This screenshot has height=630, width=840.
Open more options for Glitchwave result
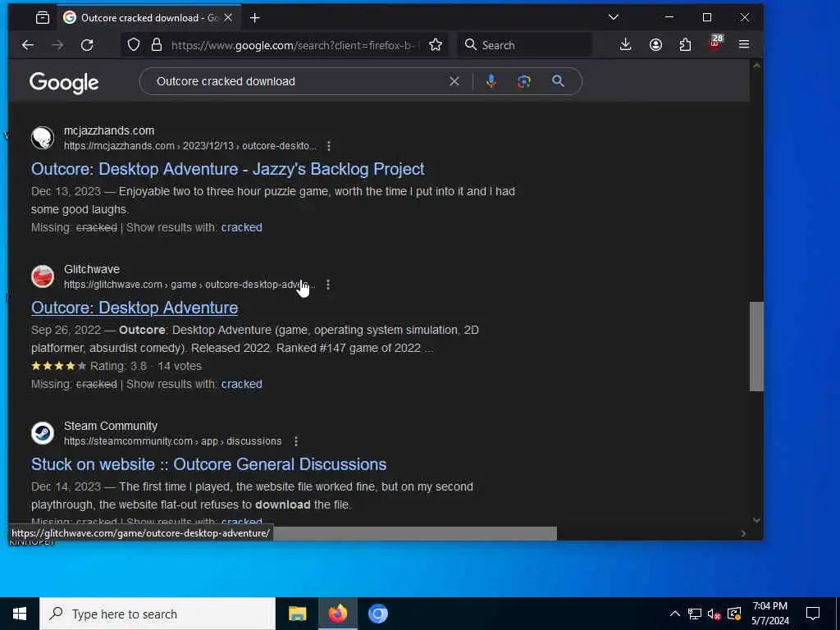pyautogui.click(x=328, y=285)
